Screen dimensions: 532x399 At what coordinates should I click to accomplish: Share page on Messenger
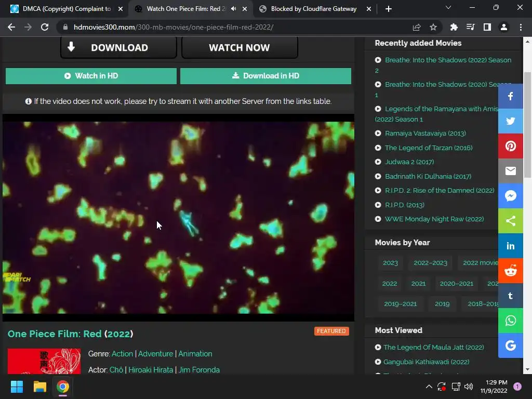tap(510, 196)
